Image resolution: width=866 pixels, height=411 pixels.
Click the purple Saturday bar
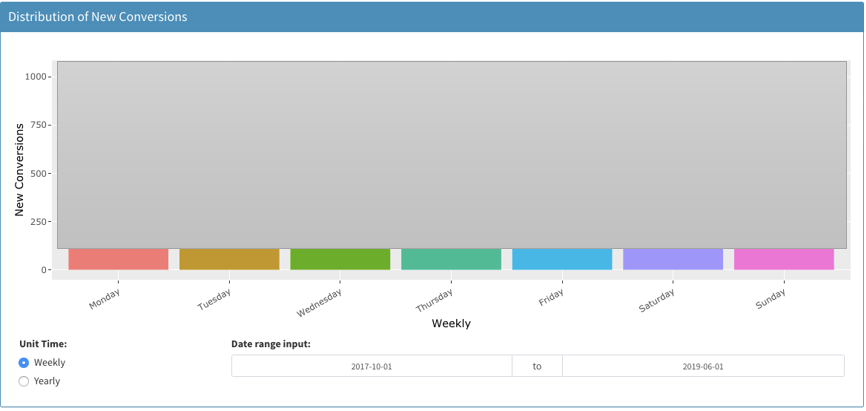click(673, 259)
